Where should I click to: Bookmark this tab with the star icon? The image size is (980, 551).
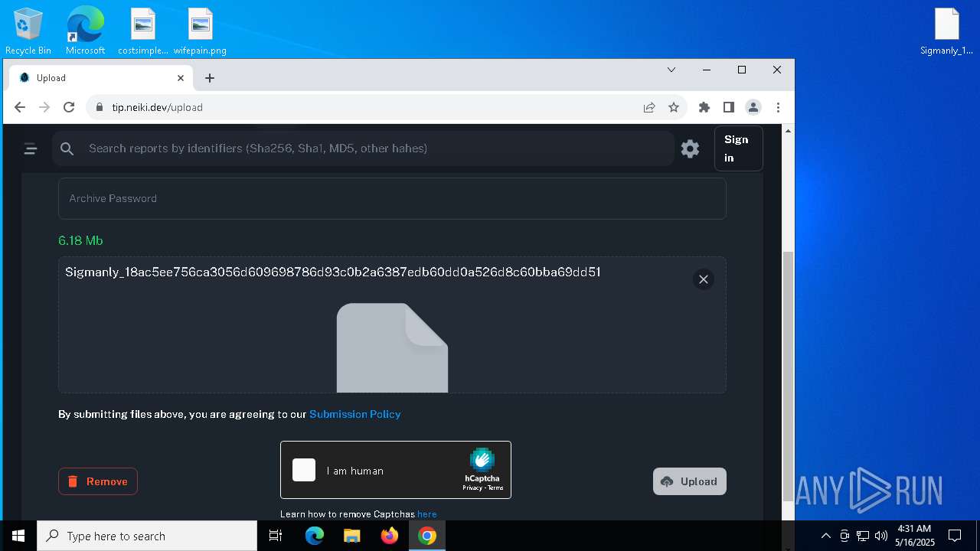point(674,107)
